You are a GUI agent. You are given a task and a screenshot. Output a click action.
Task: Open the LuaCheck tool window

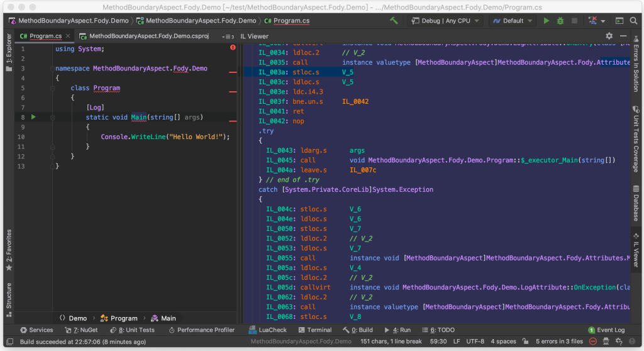tap(268, 330)
